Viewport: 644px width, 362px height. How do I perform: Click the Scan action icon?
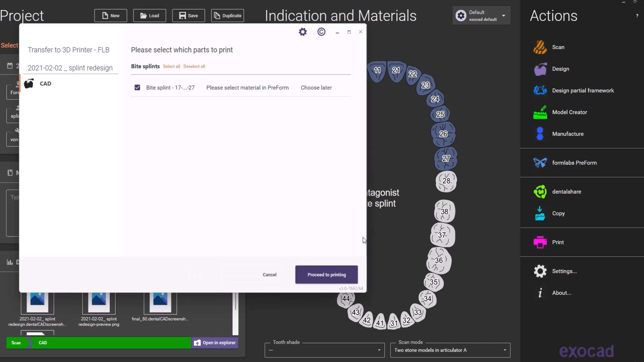[x=540, y=47]
